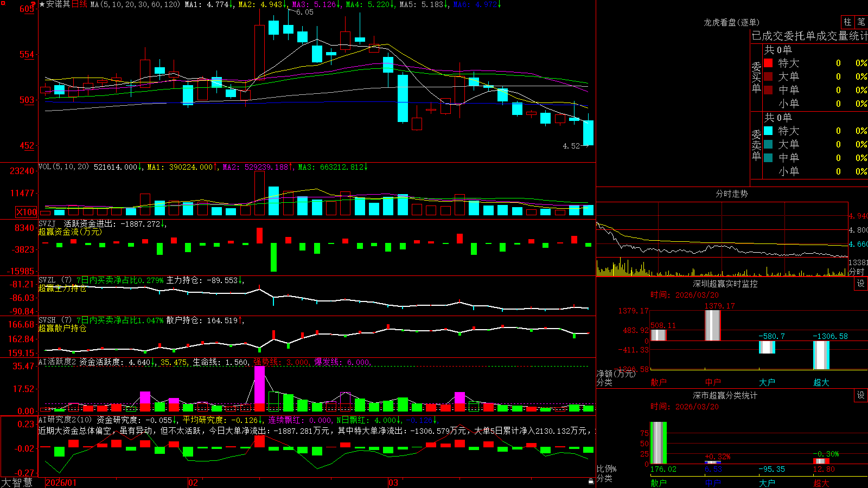Click the 深市超赢分类统计 panel title
Screen dimensions: 868x488
pos(725,395)
